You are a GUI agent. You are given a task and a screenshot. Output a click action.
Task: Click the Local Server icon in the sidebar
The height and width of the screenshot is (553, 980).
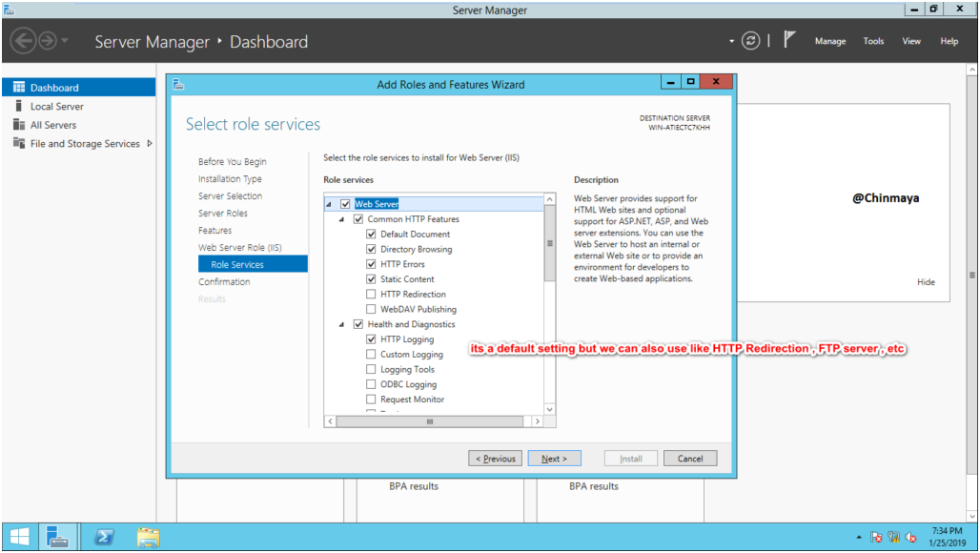[19, 106]
